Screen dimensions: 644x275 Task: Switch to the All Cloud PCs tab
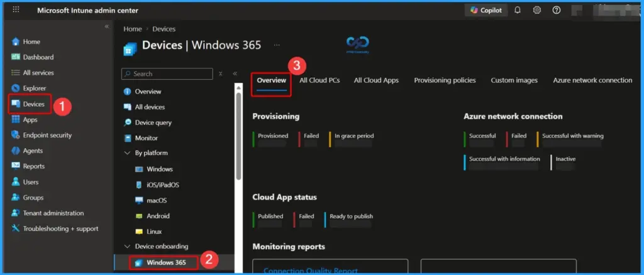[x=319, y=80]
